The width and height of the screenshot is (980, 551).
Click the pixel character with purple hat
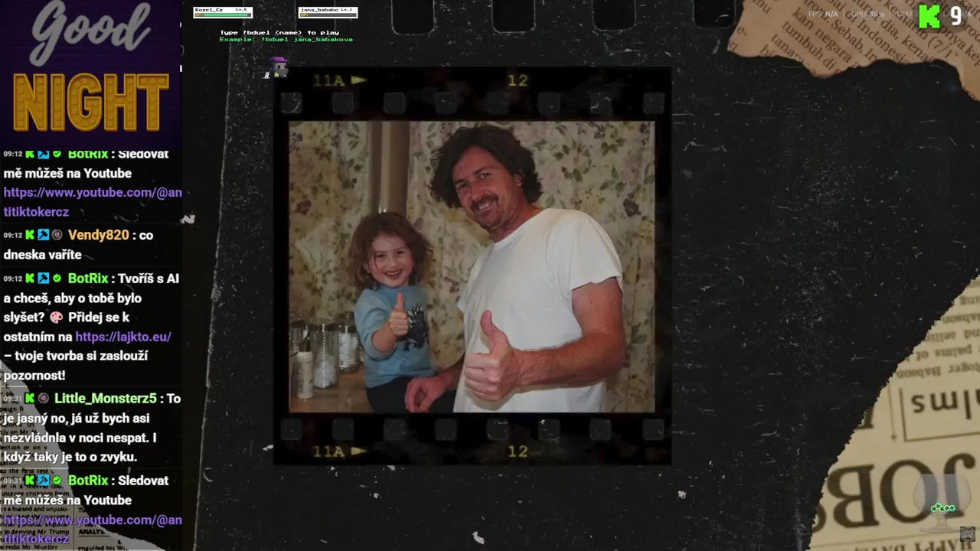point(280,67)
